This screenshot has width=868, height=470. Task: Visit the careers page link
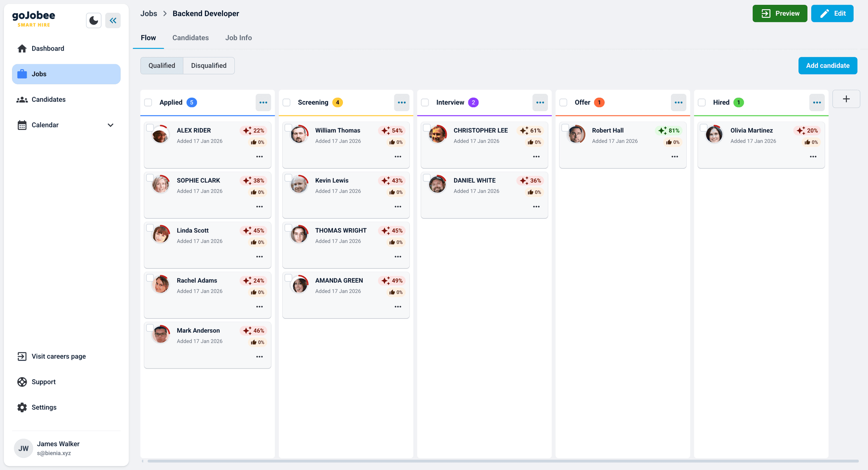click(58, 356)
